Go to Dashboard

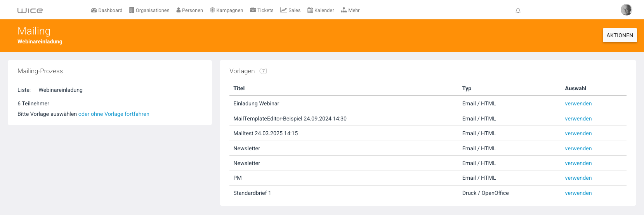tap(107, 10)
